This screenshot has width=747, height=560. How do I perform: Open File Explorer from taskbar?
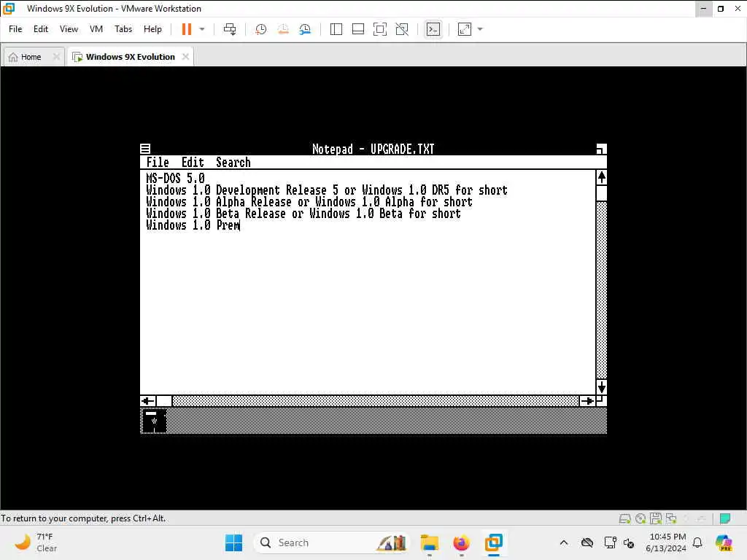pyautogui.click(x=429, y=542)
